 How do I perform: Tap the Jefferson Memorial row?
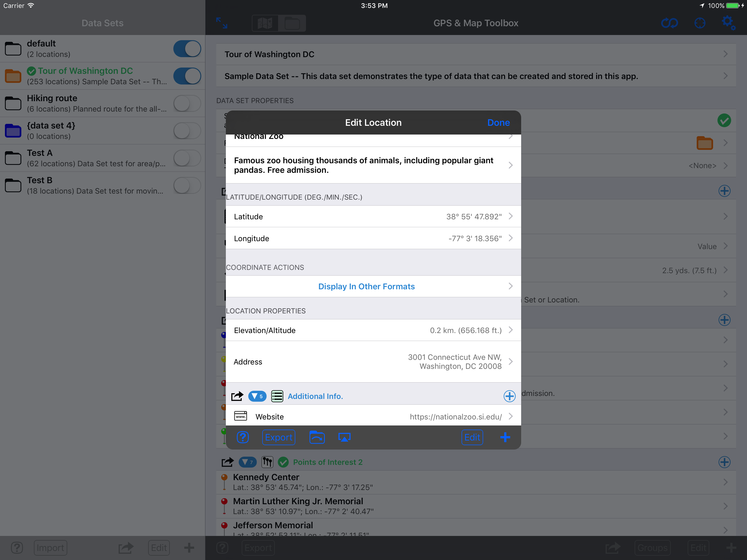(476, 527)
